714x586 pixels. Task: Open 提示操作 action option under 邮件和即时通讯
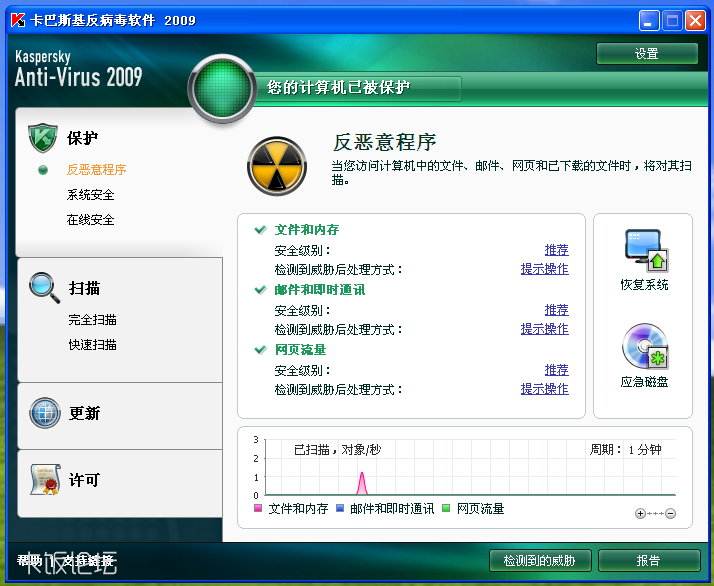(x=544, y=329)
